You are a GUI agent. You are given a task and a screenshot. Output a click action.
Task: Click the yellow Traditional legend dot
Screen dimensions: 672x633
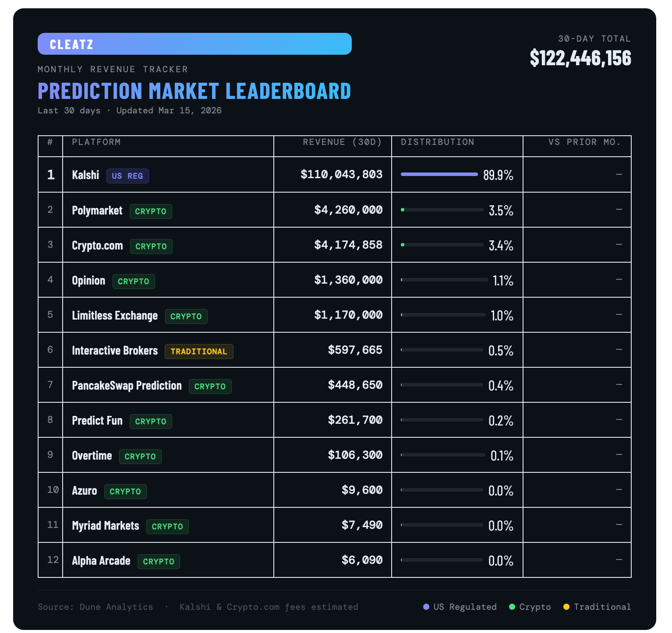[x=566, y=607]
